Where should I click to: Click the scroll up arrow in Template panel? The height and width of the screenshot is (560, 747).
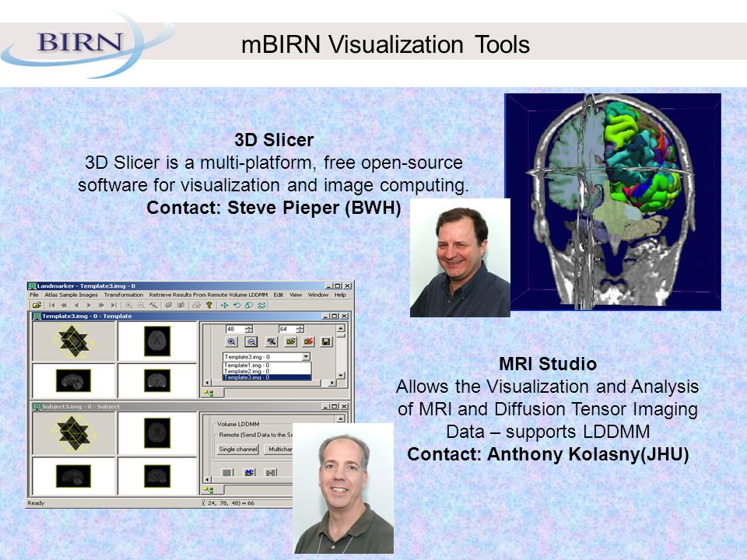341,328
